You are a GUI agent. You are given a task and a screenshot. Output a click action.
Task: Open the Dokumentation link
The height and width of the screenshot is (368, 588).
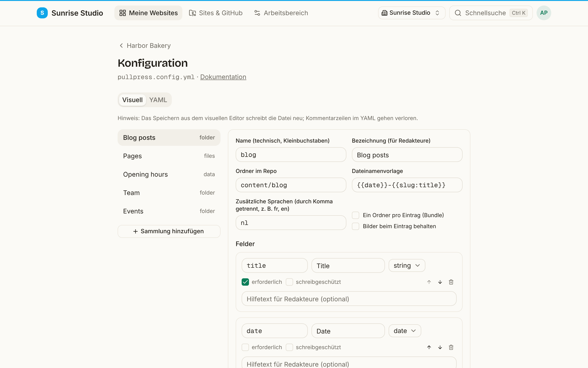[223, 77]
